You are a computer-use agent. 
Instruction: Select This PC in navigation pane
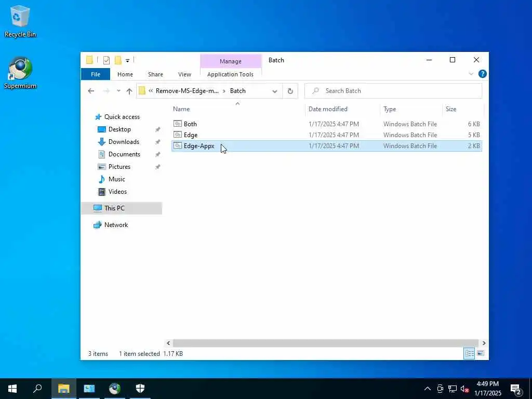point(122,208)
